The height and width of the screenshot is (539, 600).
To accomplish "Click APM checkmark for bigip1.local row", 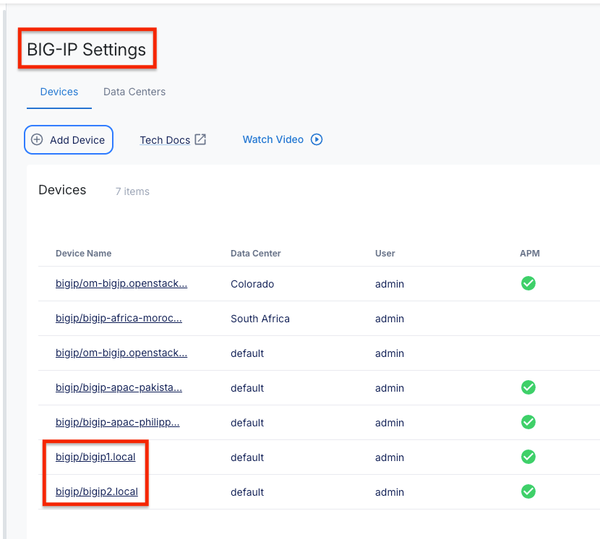I will click(528, 457).
